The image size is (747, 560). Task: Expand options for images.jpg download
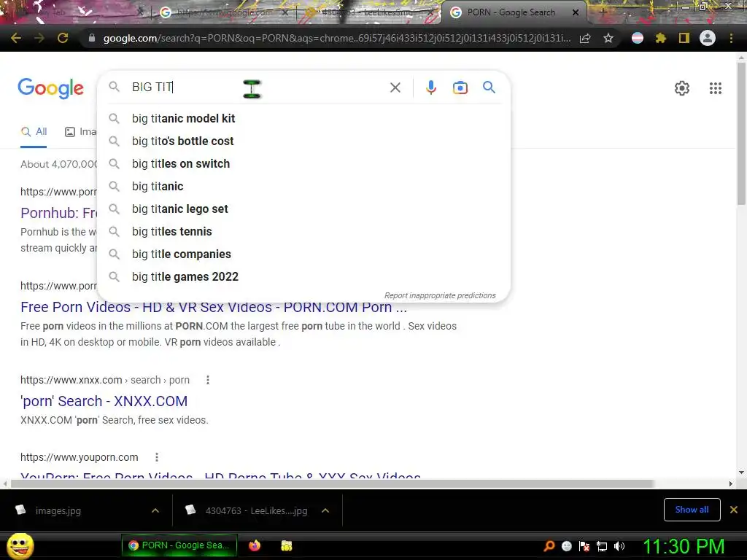[x=155, y=510]
